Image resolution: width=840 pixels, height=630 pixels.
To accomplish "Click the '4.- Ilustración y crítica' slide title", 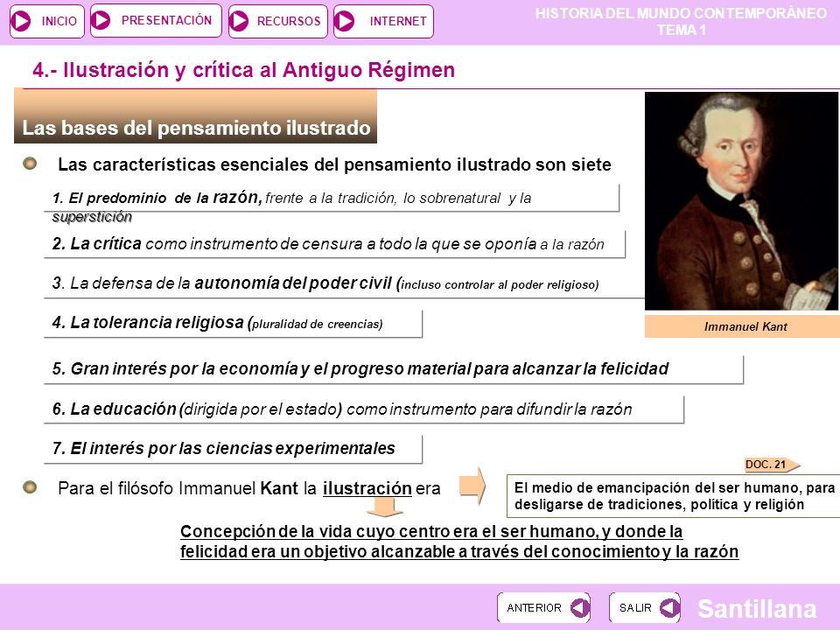I will click(244, 70).
